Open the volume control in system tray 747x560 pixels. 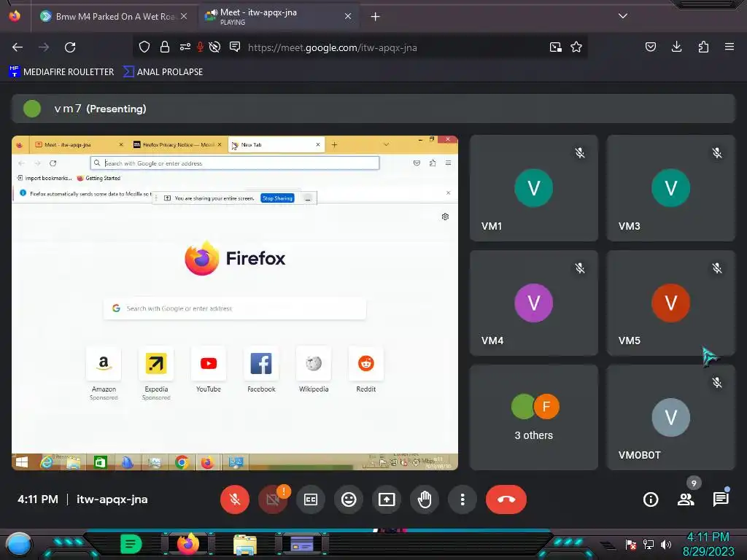(666, 544)
